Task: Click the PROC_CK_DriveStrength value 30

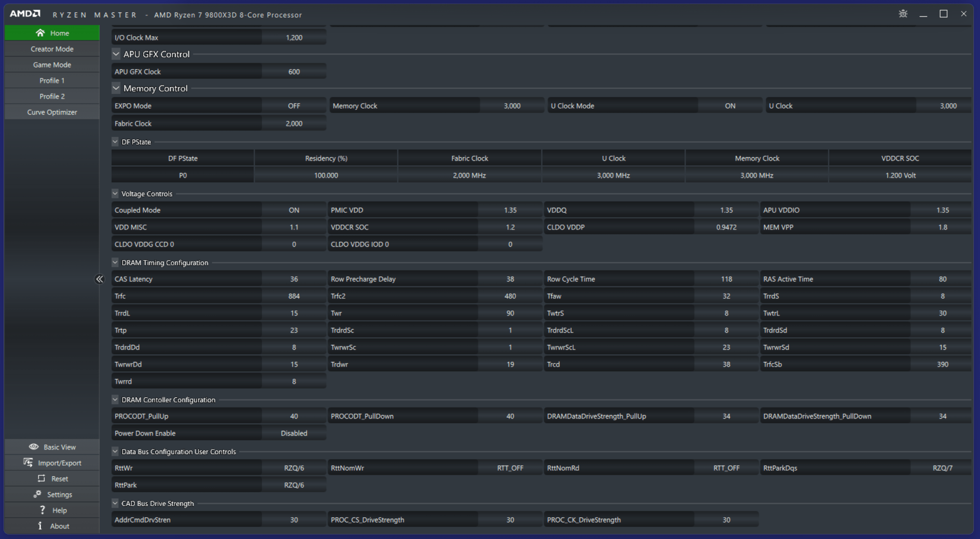Action: 726,520
